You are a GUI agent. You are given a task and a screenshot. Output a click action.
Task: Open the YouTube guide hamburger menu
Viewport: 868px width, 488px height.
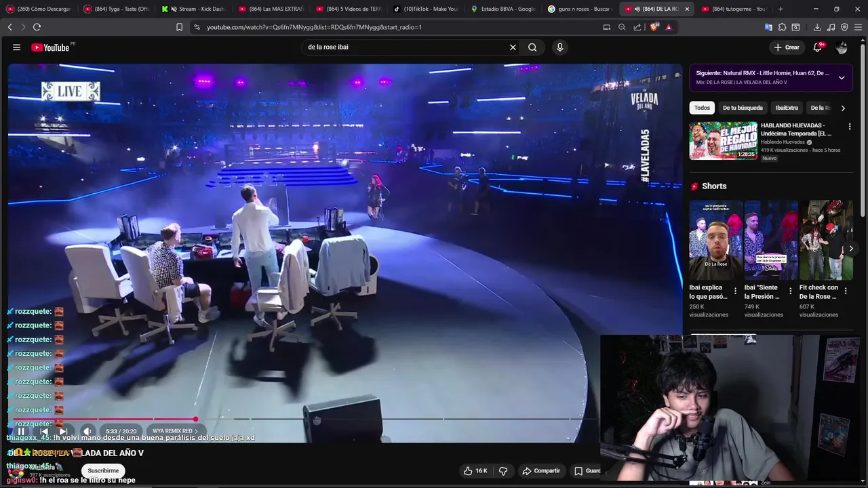coord(16,47)
